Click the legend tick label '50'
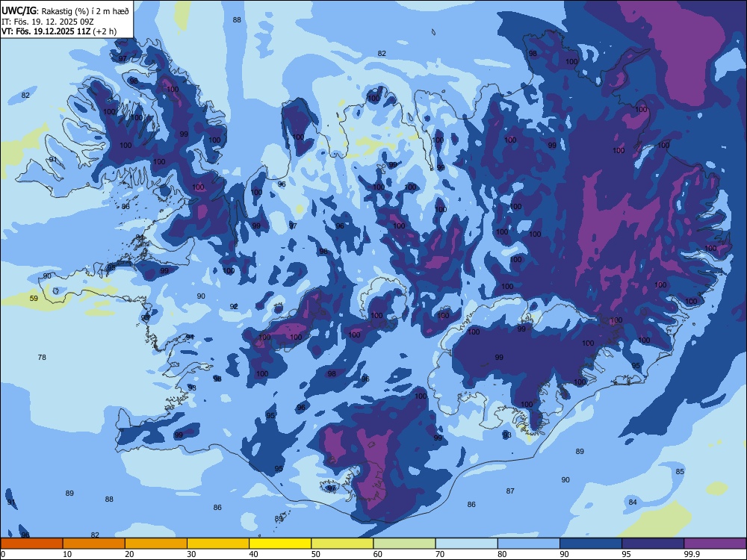 316,554
